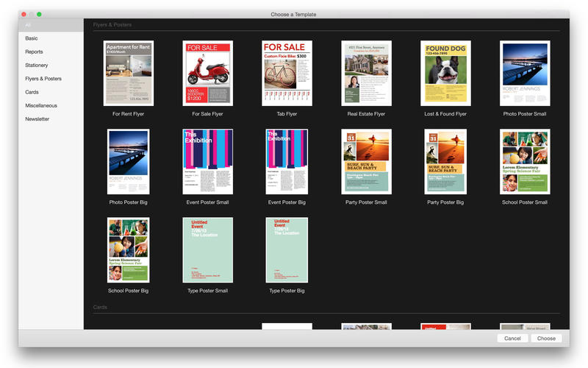The width and height of the screenshot is (588, 368).
Task: Click the Cancel button
Action: coord(512,339)
